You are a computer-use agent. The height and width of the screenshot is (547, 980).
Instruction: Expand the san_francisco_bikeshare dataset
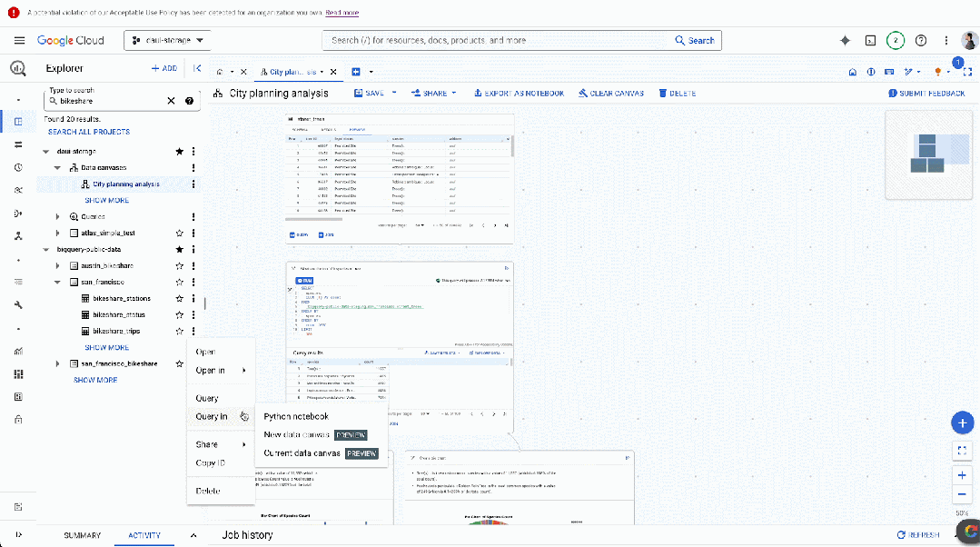57,363
